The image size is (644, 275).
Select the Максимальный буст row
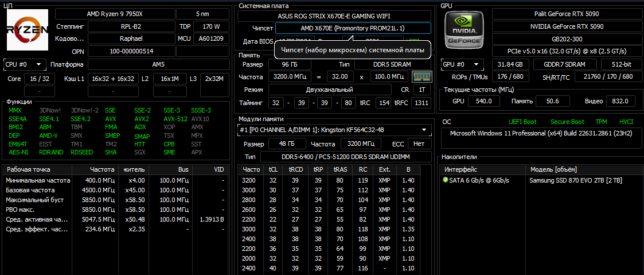tap(115, 200)
